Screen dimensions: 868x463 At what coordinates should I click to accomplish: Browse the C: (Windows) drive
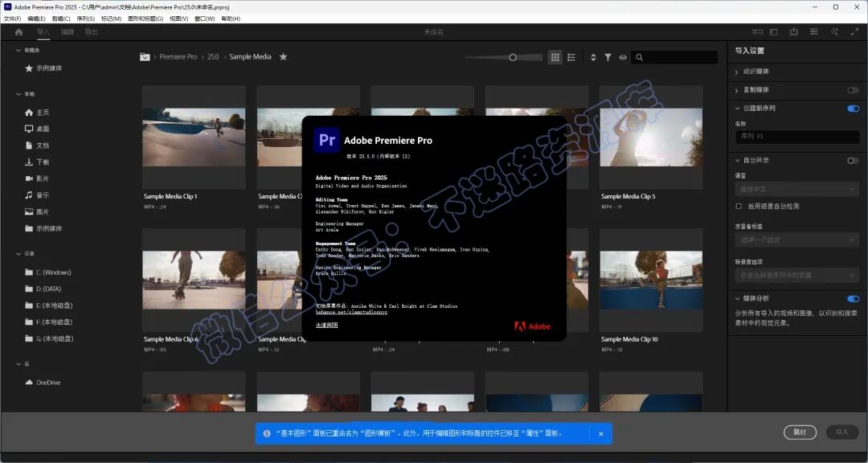click(47, 272)
